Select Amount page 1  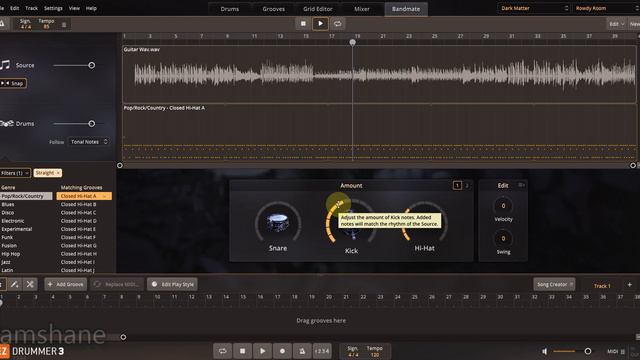pos(457,186)
